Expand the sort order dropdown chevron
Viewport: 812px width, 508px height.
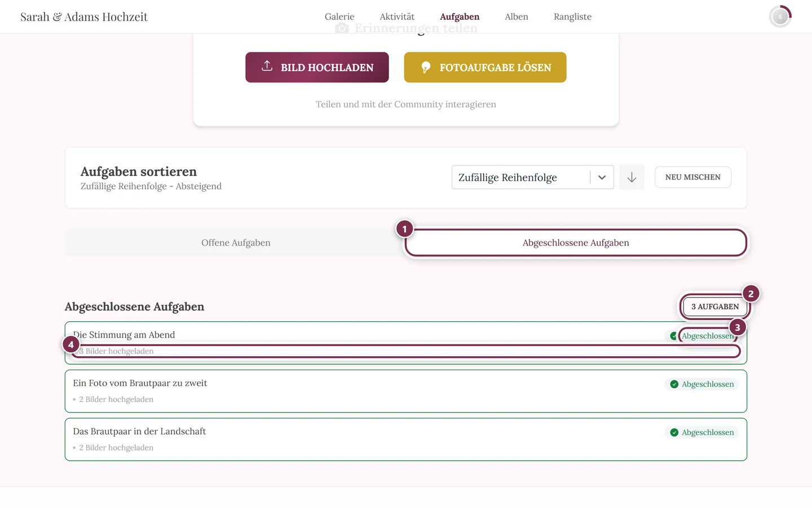[x=602, y=177]
